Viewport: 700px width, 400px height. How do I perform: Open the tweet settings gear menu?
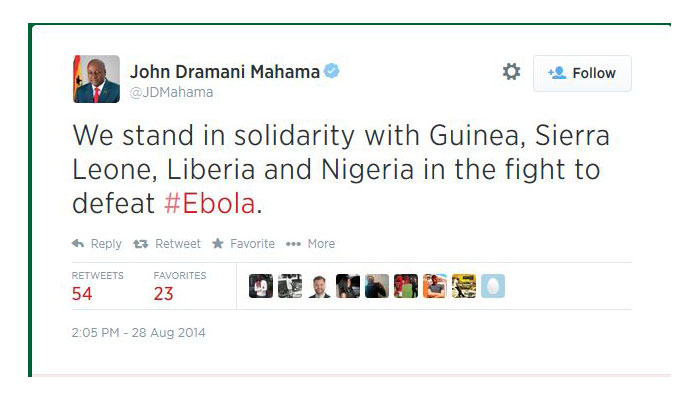click(x=511, y=72)
